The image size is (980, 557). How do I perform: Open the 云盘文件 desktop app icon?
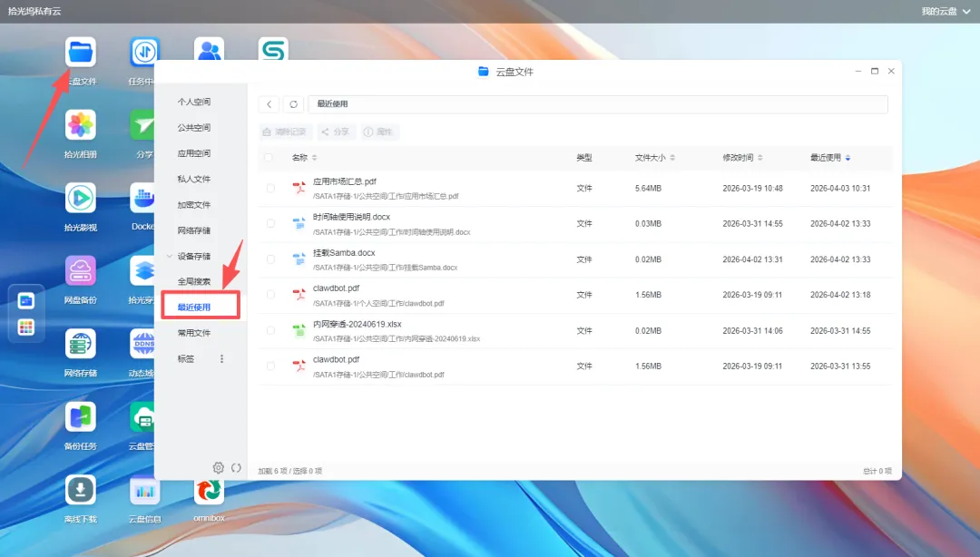(81, 52)
